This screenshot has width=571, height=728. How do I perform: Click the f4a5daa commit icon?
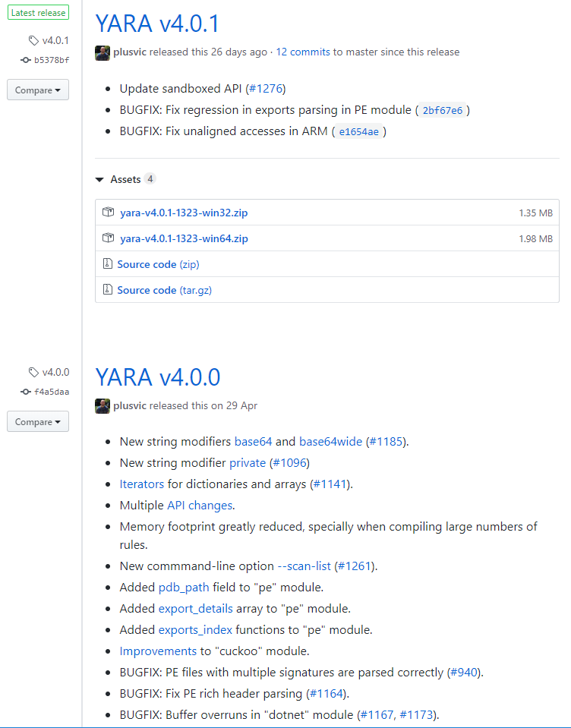pyautogui.click(x=26, y=392)
